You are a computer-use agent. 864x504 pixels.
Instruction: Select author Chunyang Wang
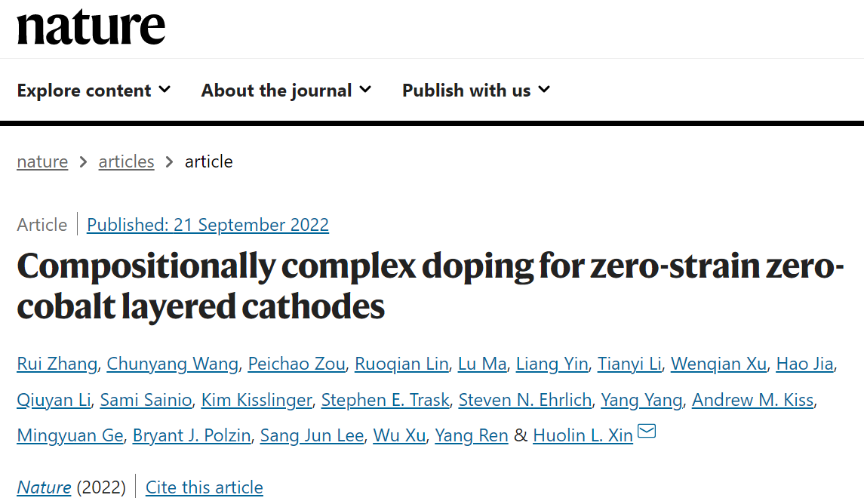(x=172, y=364)
